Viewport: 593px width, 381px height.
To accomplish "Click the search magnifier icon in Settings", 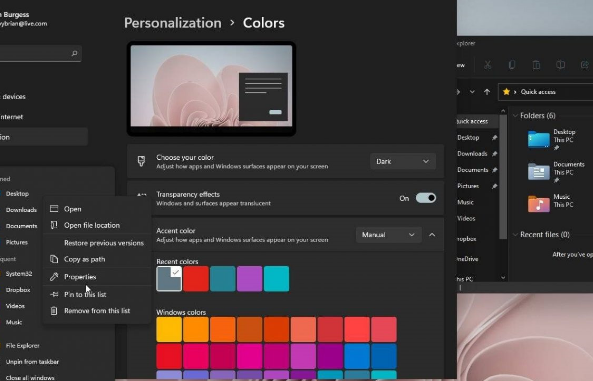I will [x=75, y=53].
